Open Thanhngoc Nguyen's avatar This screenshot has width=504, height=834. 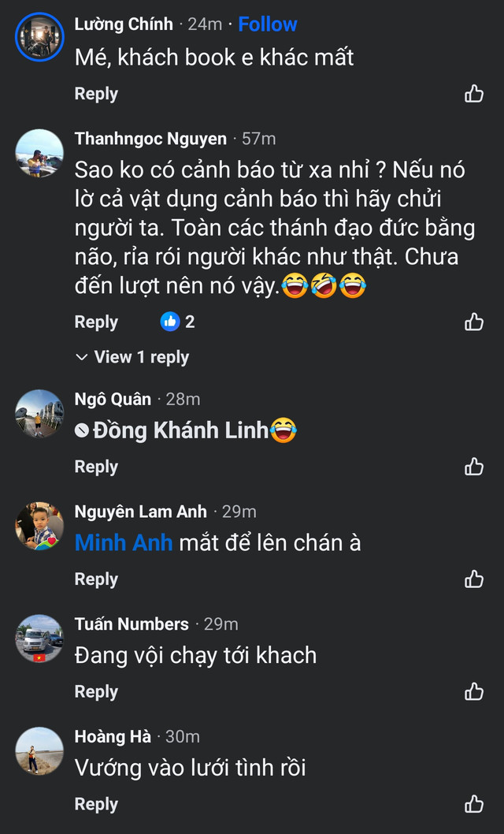(x=39, y=154)
